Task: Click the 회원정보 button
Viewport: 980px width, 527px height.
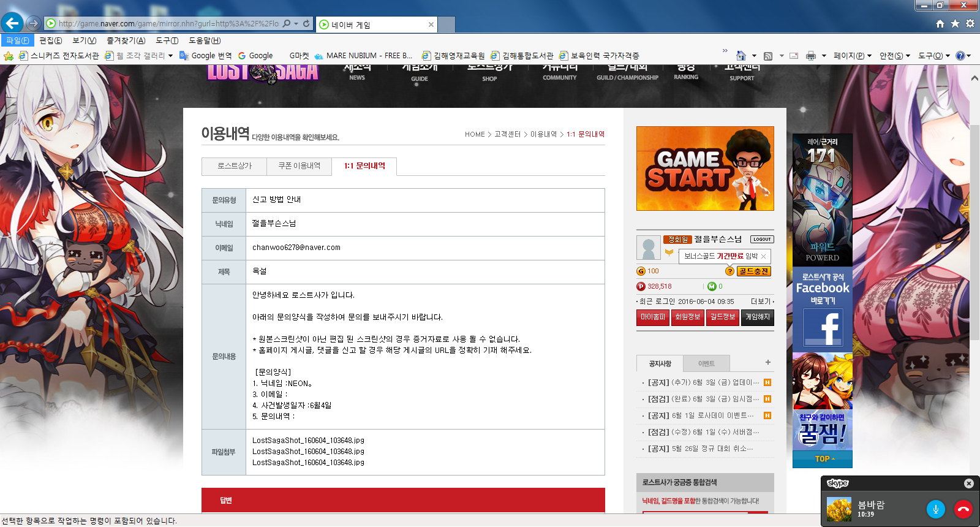Action: (688, 317)
